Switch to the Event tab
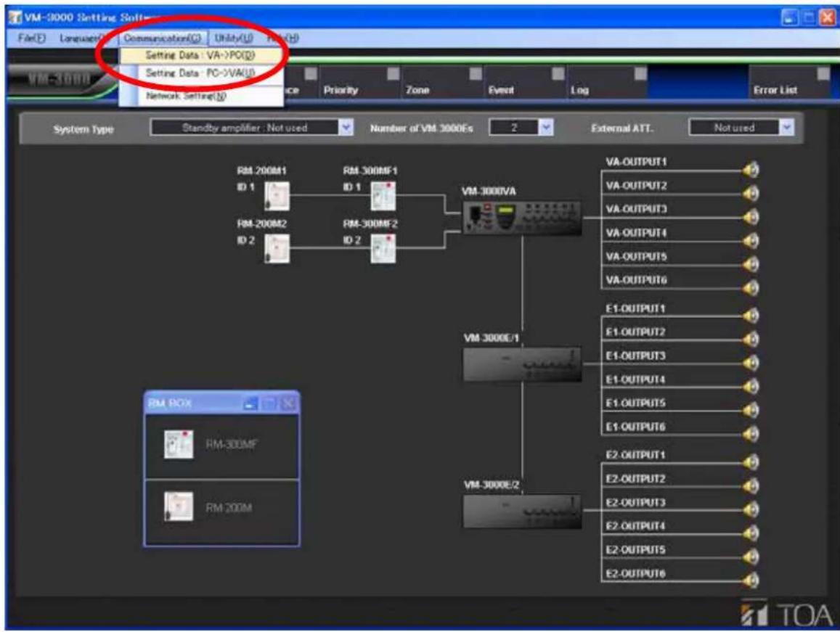840x632 pixels. click(x=525, y=81)
